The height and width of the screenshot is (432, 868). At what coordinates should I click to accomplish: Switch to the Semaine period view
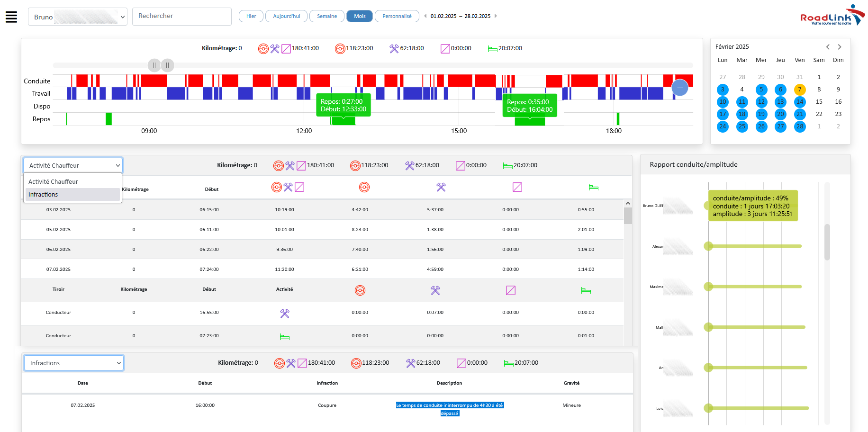tap(326, 16)
